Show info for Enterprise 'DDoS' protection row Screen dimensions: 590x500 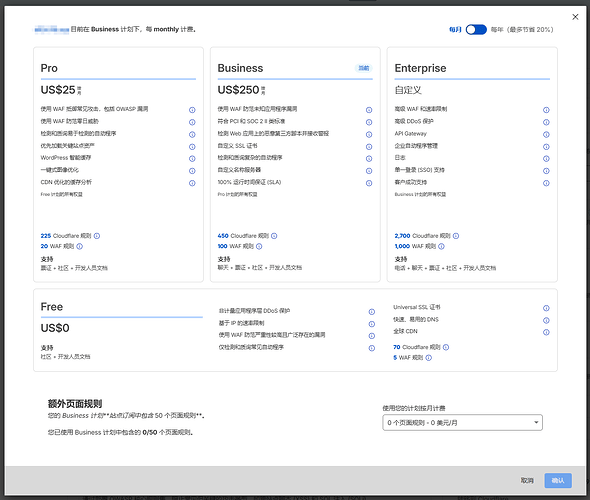546,122
